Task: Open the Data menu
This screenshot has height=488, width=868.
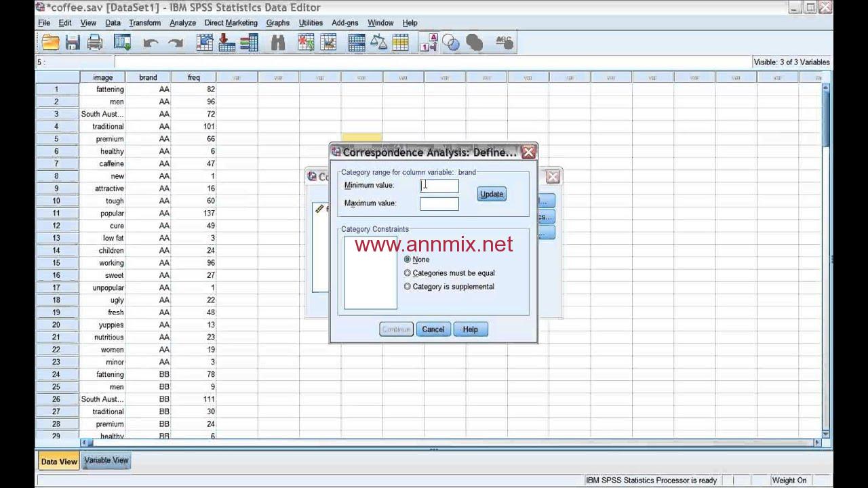Action: click(113, 22)
